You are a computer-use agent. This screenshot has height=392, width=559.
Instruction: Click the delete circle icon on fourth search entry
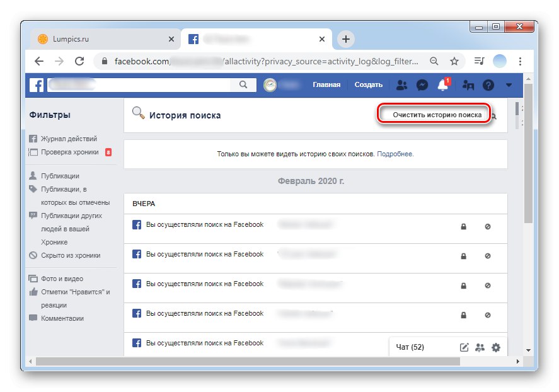[487, 315]
